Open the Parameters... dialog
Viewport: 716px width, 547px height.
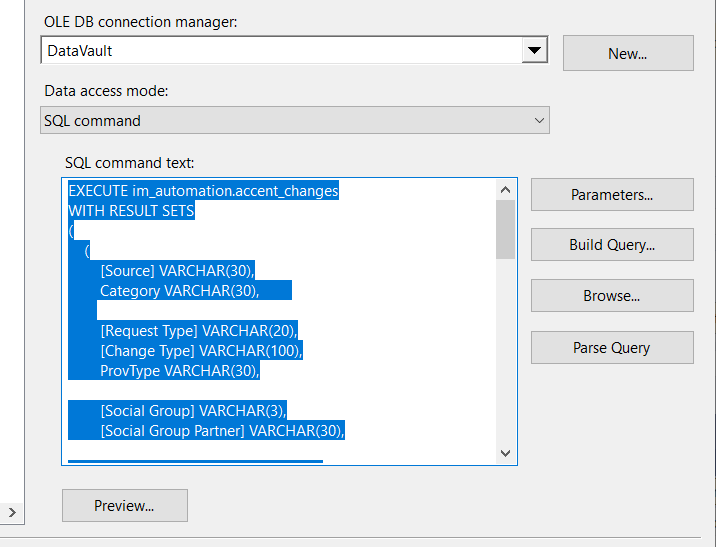[612, 195]
